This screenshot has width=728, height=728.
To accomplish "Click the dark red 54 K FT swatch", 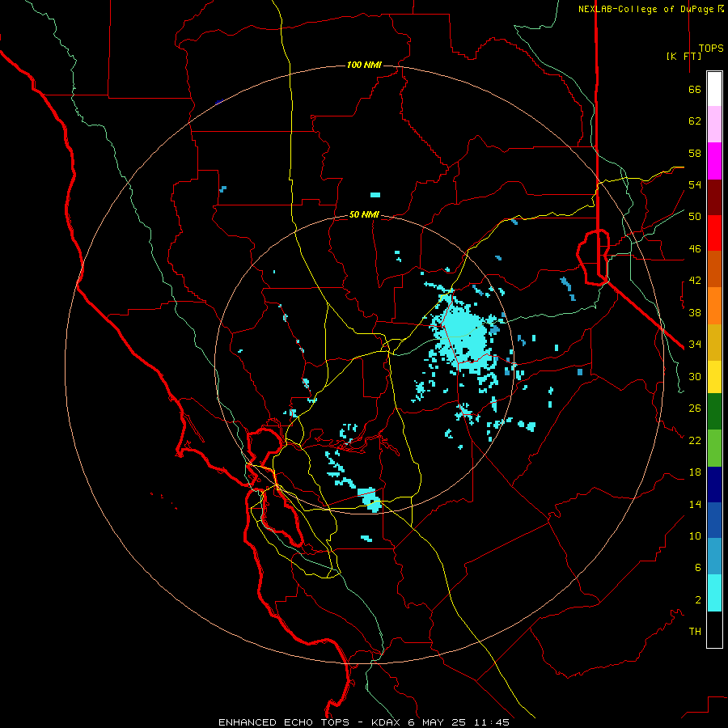I will [x=714, y=197].
